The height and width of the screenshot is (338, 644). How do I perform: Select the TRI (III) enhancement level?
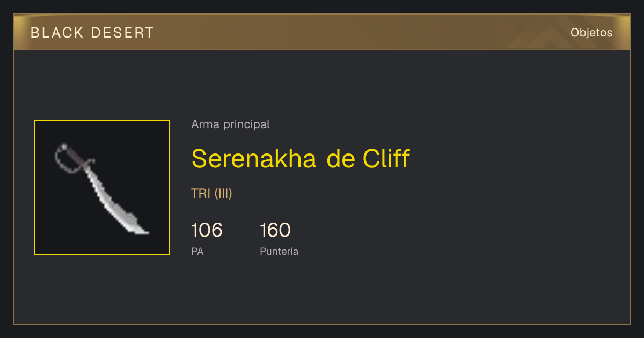click(x=211, y=194)
